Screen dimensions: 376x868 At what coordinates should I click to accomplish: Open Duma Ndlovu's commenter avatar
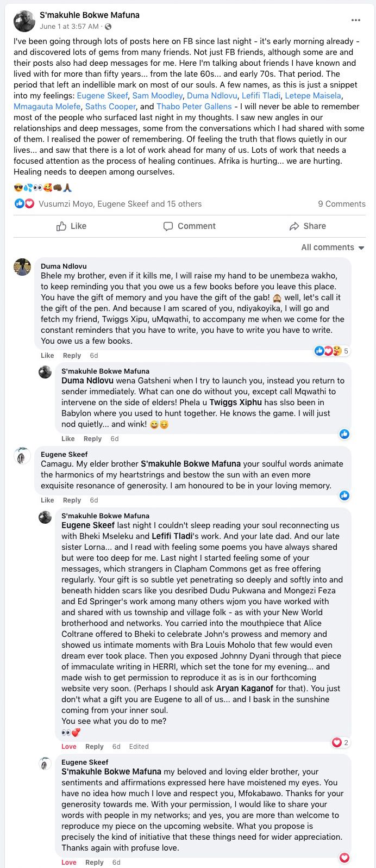click(x=22, y=268)
